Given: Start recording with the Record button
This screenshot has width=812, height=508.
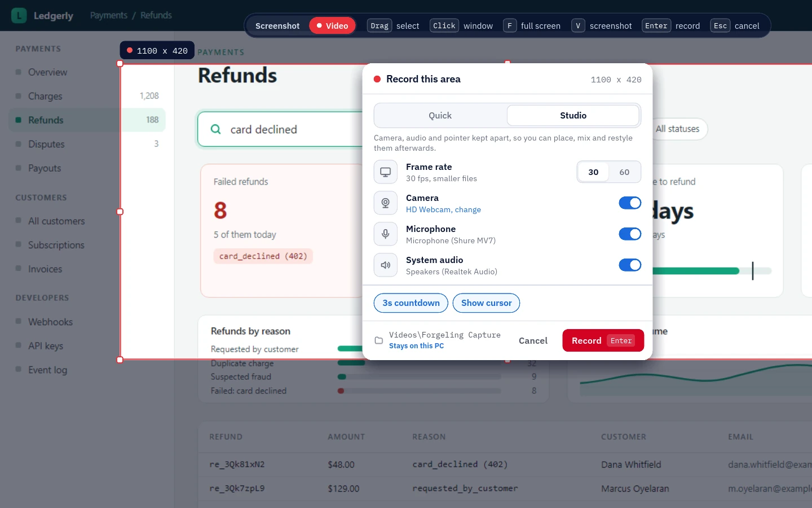Looking at the screenshot, I should (603, 340).
